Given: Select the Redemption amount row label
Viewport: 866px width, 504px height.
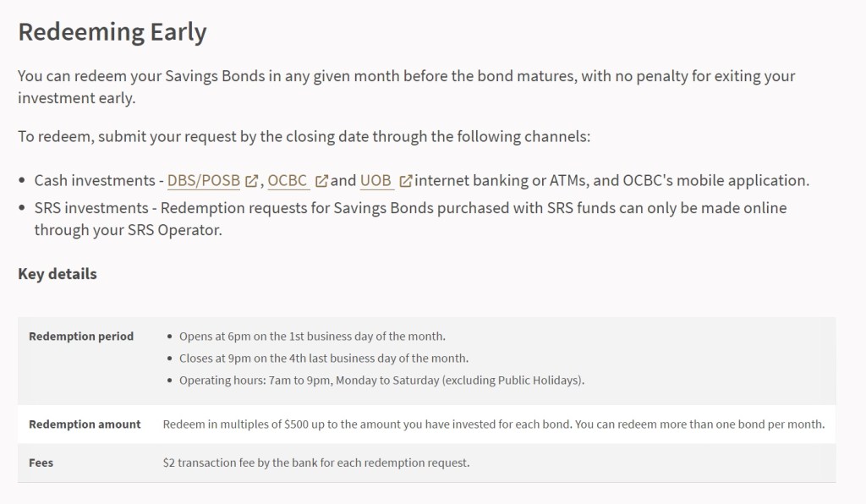Looking at the screenshot, I should point(85,424).
